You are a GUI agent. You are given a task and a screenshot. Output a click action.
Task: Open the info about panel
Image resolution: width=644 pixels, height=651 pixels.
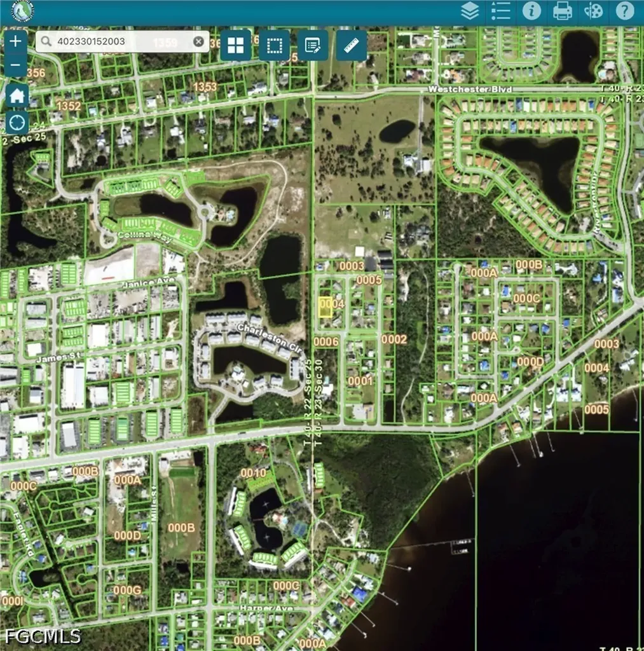tap(531, 11)
